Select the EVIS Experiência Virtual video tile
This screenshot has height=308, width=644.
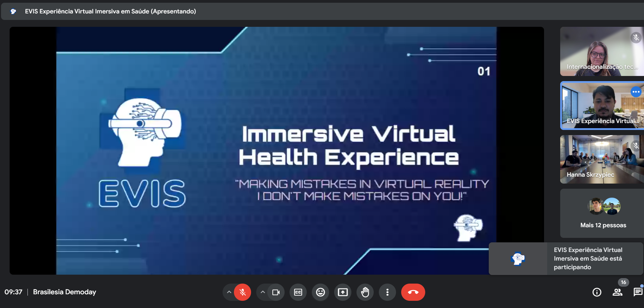602,106
